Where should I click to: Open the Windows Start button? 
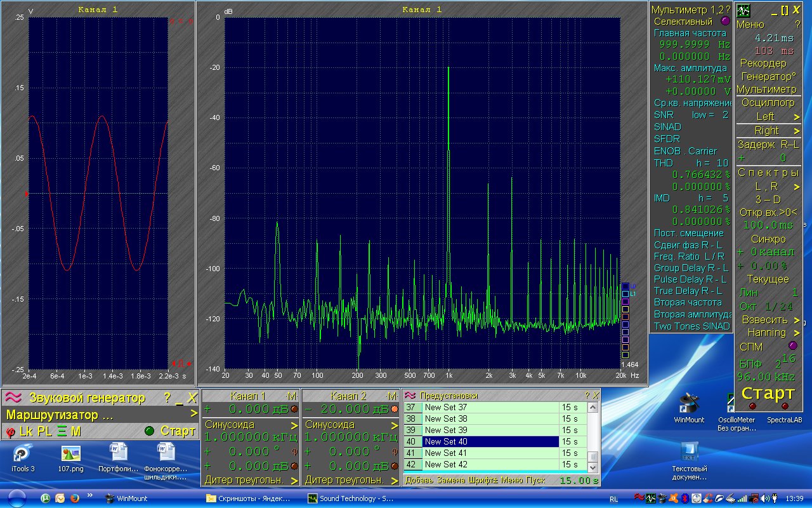click(17, 498)
